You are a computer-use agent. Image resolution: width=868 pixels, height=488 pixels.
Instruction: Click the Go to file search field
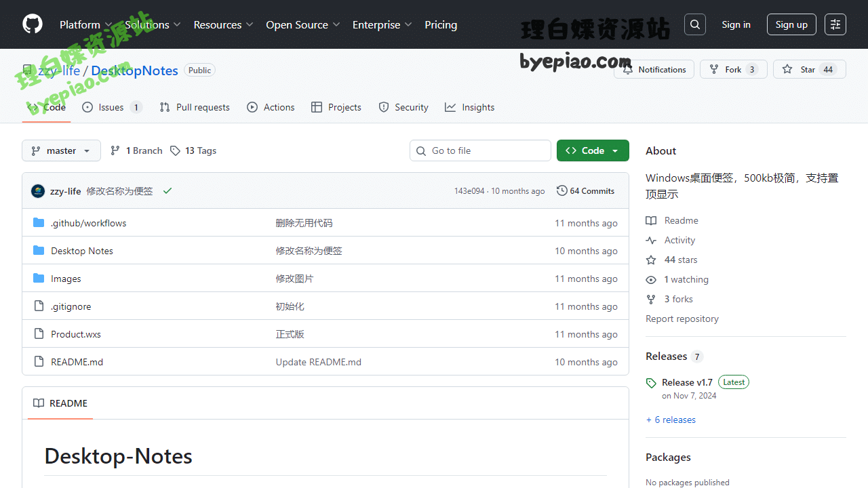click(x=480, y=150)
